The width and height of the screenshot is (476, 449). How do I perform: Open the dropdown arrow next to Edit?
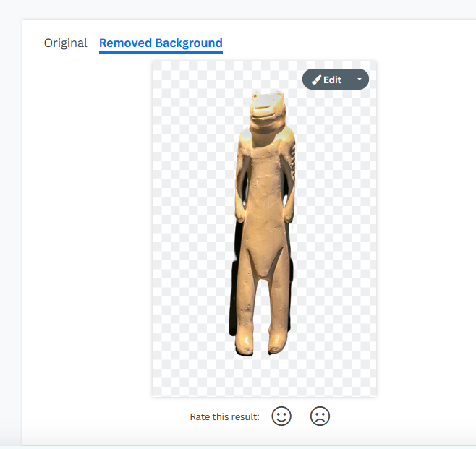359,80
